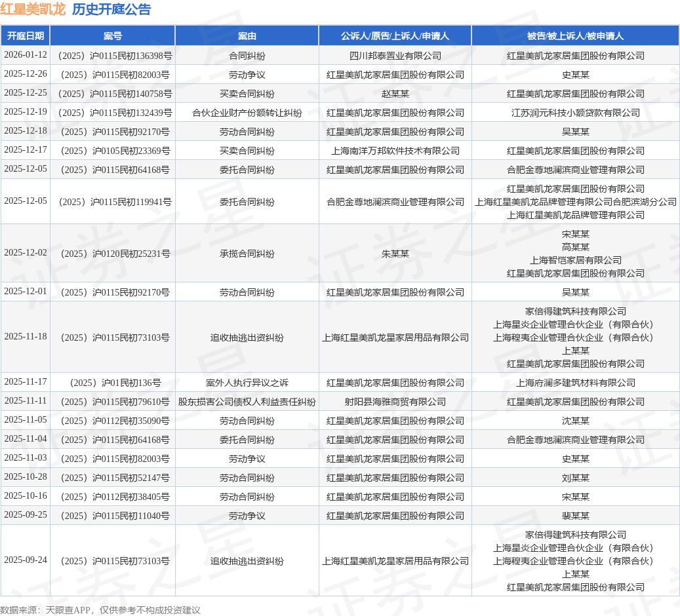The height and width of the screenshot is (616, 680).
Task: Click the 历史开庭公告 heading
Action: [111, 9]
